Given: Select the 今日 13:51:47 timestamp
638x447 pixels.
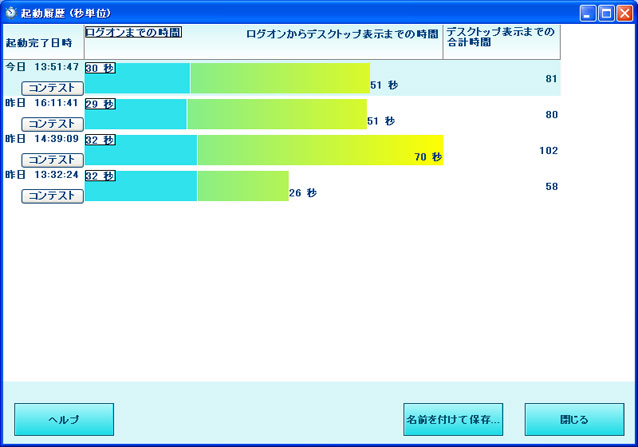Looking at the screenshot, I should pyautogui.click(x=42, y=67).
